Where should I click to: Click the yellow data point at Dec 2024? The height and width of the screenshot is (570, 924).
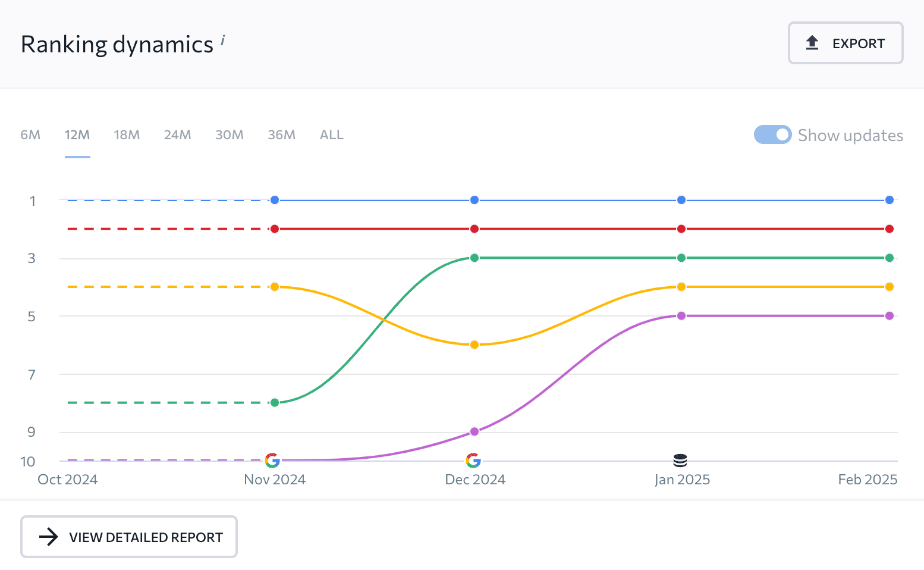click(x=474, y=344)
